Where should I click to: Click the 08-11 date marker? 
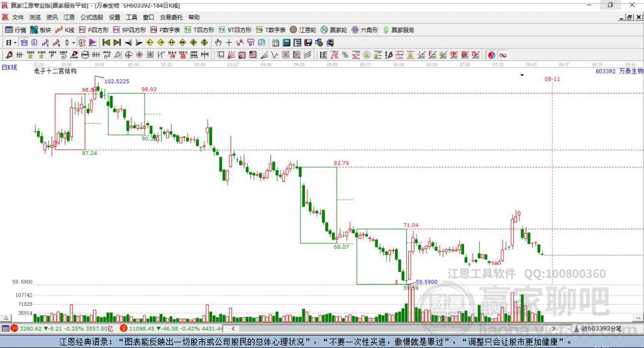[x=552, y=79]
